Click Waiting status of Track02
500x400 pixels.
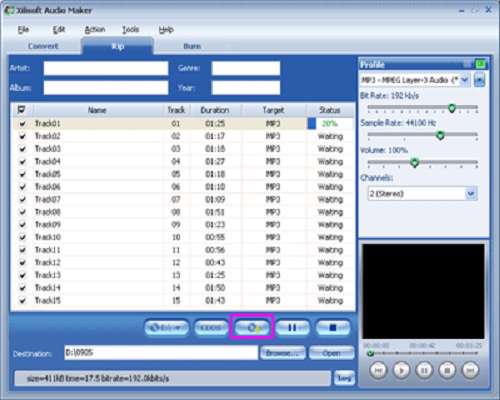[x=330, y=136]
